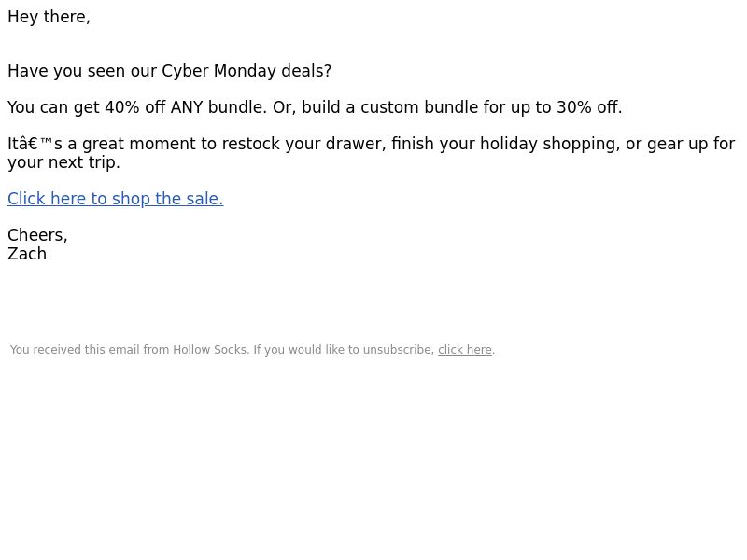The height and width of the screenshot is (560, 747).
Task: Click the 'Cheers,' sign-off line
Action: point(37,235)
